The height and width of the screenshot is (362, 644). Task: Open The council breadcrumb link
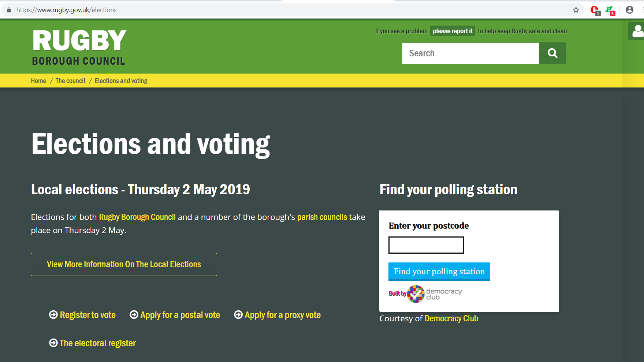[70, 81]
